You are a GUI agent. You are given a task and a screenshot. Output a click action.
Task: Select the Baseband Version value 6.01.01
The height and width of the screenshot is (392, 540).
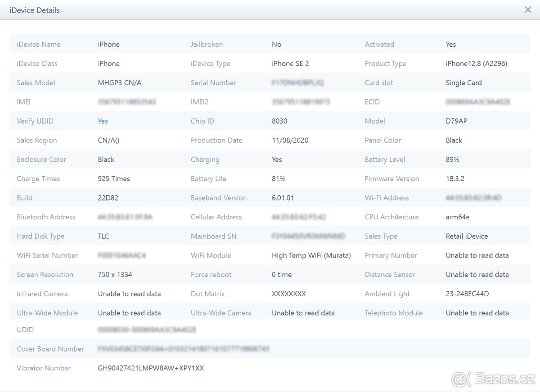[283, 198]
